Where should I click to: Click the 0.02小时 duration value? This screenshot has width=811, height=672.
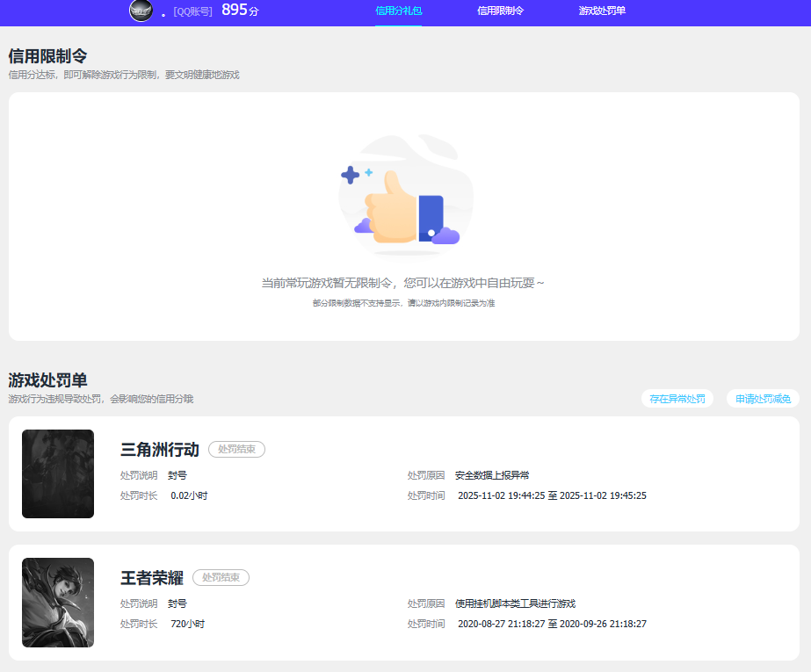pyautogui.click(x=189, y=495)
